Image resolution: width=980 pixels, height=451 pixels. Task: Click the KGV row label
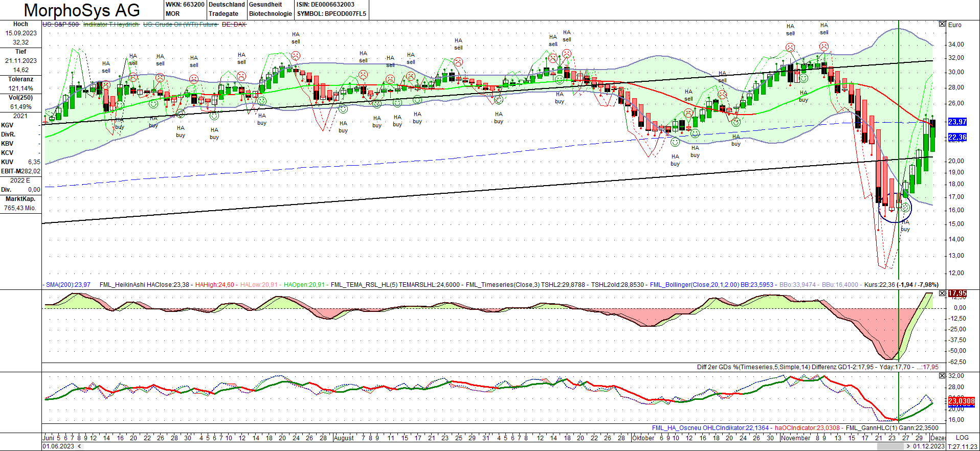point(7,125)
